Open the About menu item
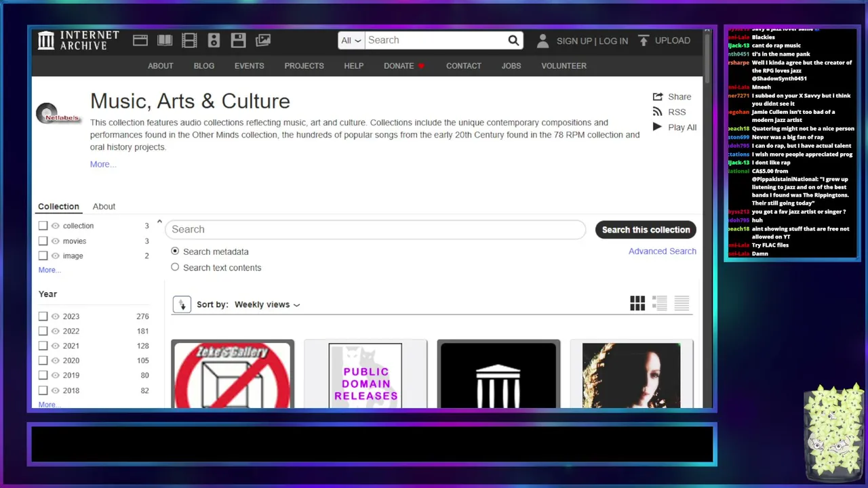868x488 pixels. click(161, 66)
